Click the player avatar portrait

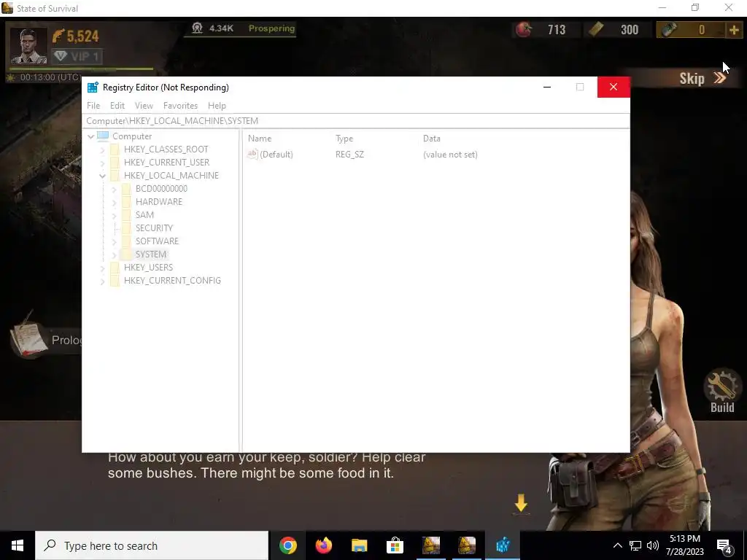tap(28, 46)
